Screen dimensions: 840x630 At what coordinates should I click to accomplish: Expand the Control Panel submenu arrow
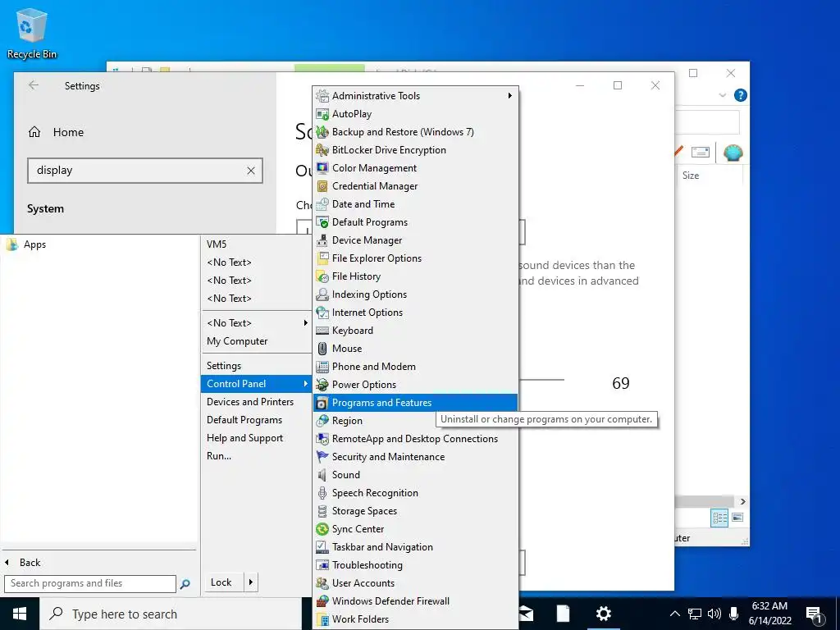(x=305, y=384)
